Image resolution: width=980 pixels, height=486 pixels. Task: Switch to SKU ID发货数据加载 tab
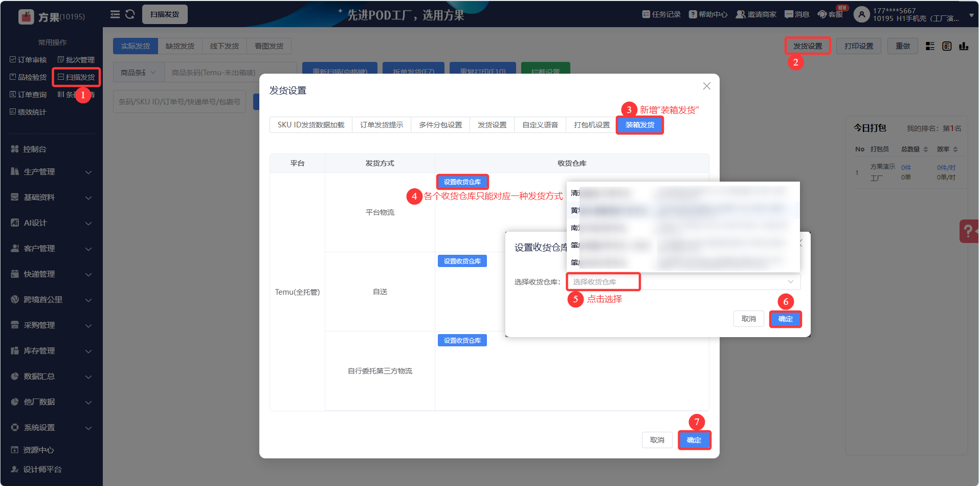coord(311,125)
